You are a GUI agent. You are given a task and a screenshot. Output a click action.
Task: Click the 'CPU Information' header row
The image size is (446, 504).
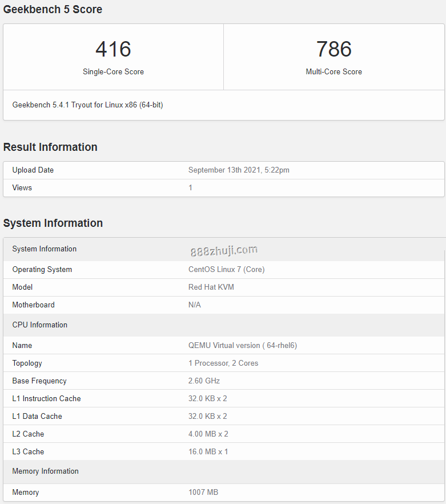(224, 325)
